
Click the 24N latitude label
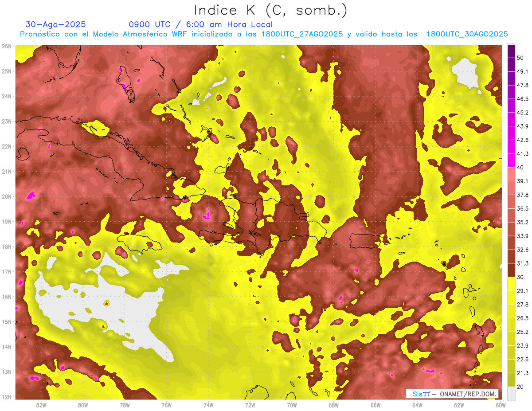[x=7, y=96]
